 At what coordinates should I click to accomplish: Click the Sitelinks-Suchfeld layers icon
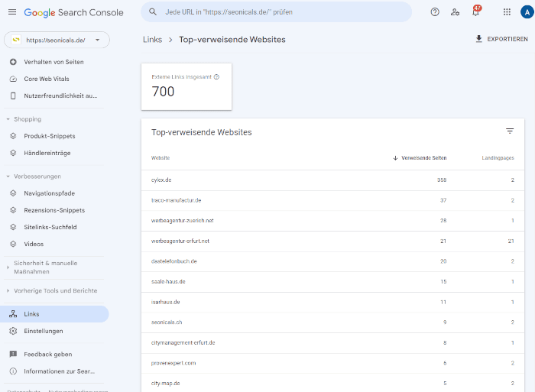tap(13, 227)
